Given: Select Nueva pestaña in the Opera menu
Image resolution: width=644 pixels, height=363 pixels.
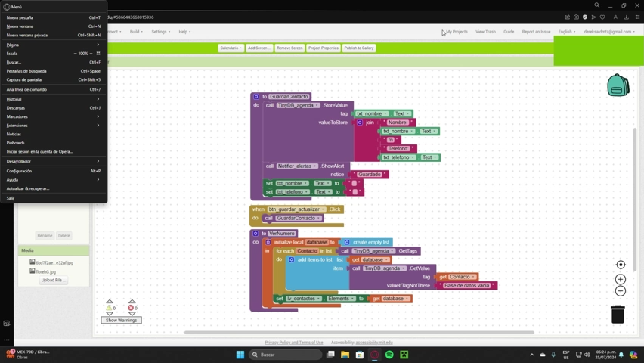Looking at the screenshot, I should (20, 17).
